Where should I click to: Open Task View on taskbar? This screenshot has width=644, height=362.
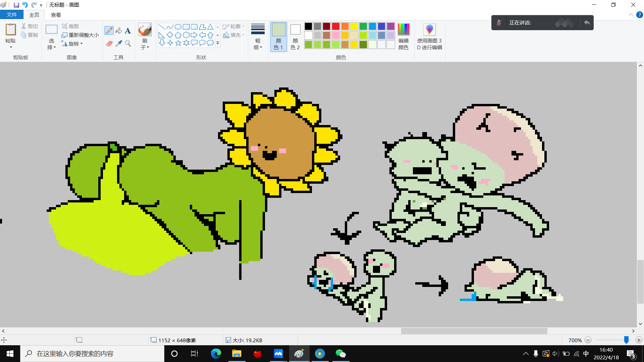(195, 354)
